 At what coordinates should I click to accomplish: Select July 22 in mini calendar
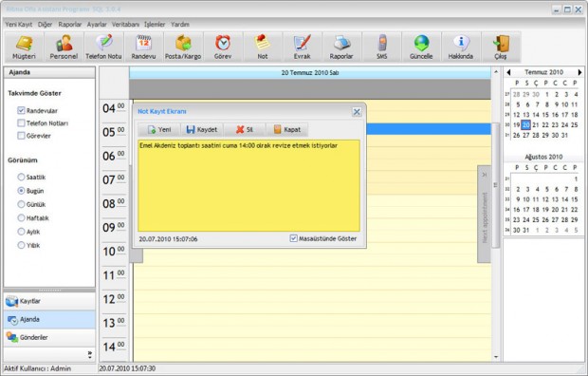(x=545, y=124)
